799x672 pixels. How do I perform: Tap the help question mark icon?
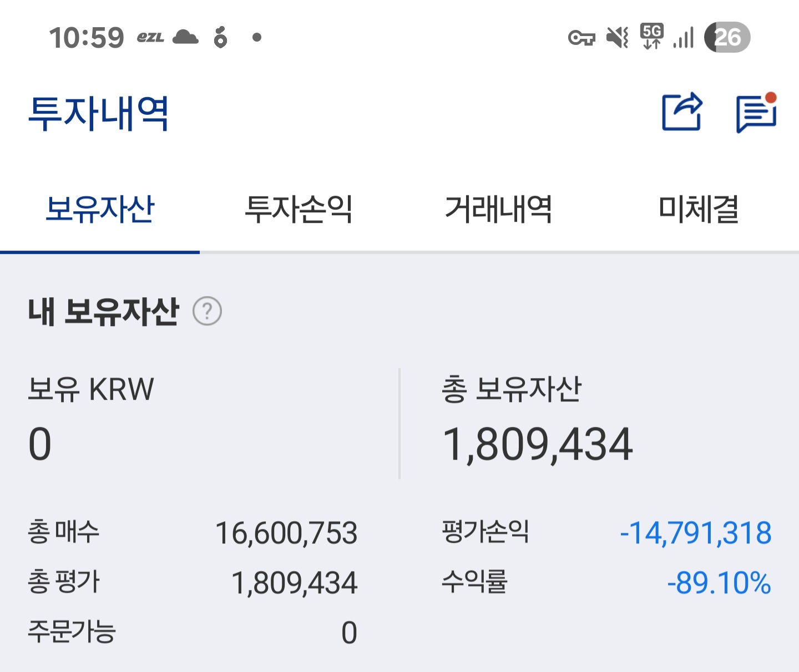[207, 311]
